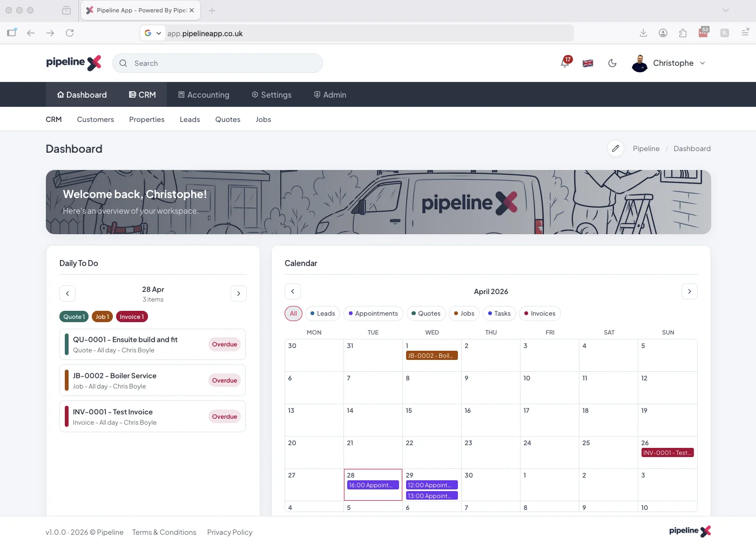Go to next day in Daily To Do
The height and width of the screenshot is (545, 756).
tap(239, 294)
